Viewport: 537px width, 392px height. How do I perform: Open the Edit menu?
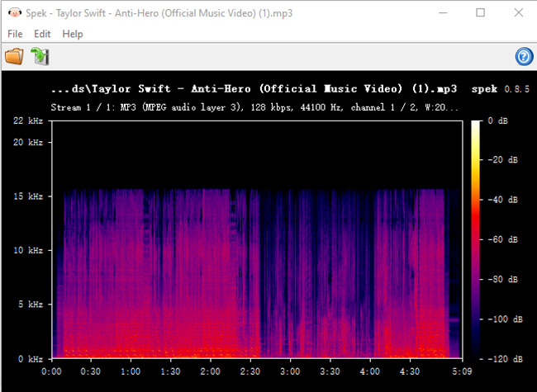click(x=42, y=34)
